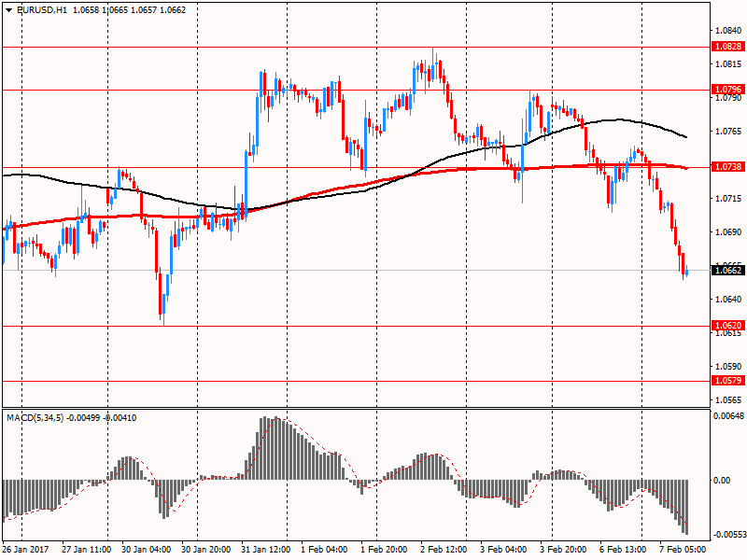Image resolution: width=747 pixels, height=560 pixels.
Task: Select the 1.0738 red price level label
Action: (728, 166)
